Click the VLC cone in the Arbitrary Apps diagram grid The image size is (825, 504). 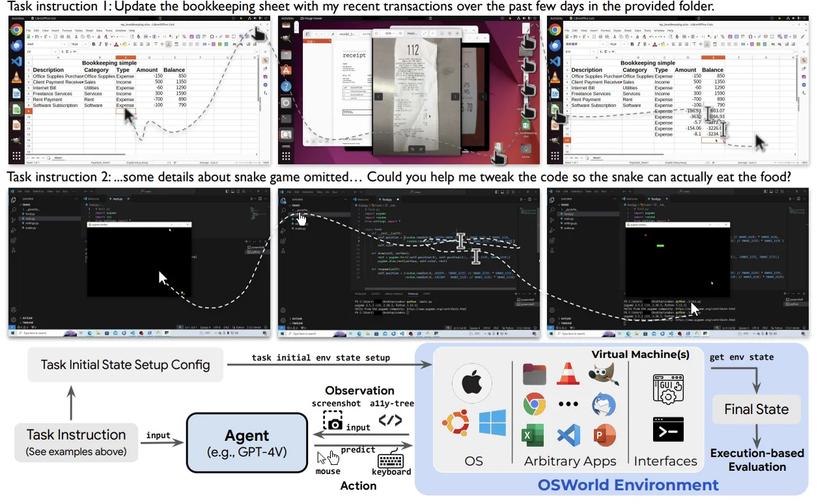point(568,374)
